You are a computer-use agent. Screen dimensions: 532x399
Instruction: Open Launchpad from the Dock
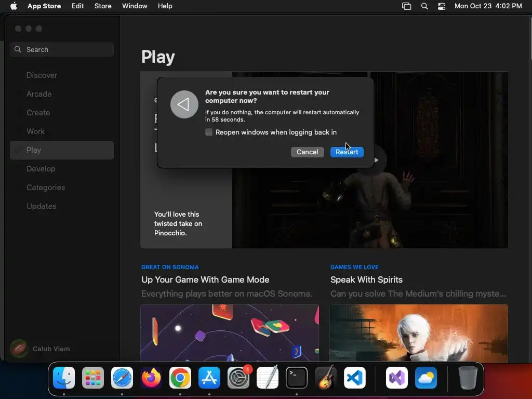[93, 378]
